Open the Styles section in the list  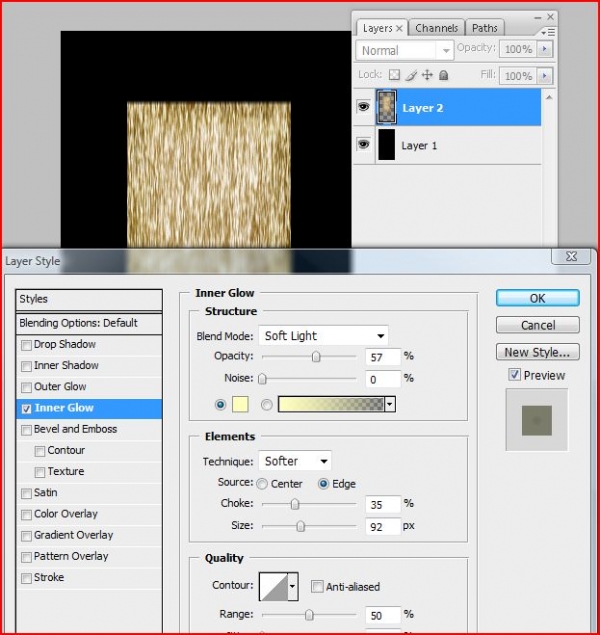(x=89, y=299)
